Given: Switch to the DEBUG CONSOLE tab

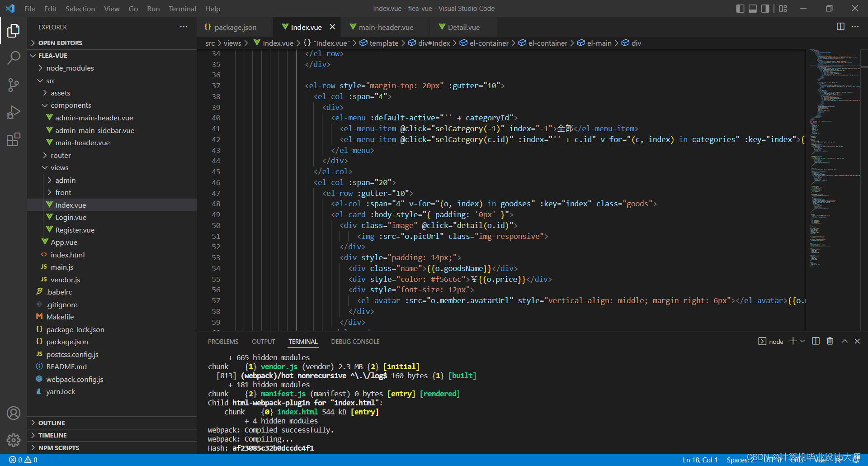Looking at the screenshot, I should [x=355, y=342].
